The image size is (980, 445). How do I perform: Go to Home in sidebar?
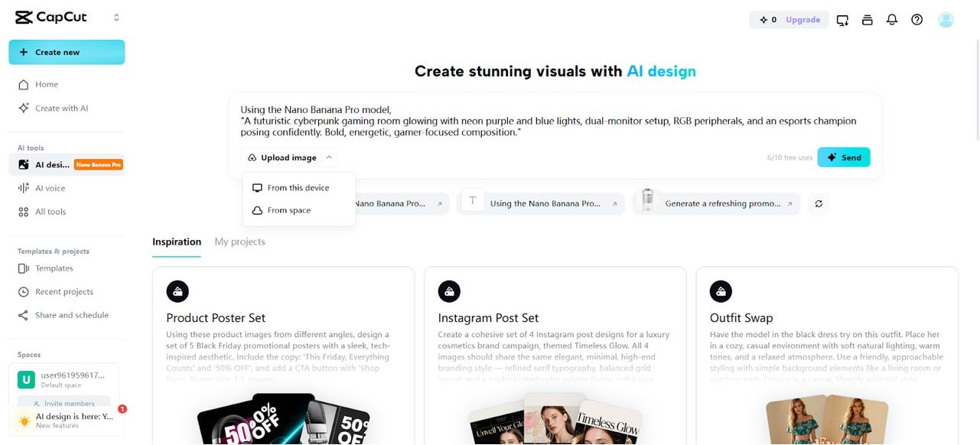point(47,84)
